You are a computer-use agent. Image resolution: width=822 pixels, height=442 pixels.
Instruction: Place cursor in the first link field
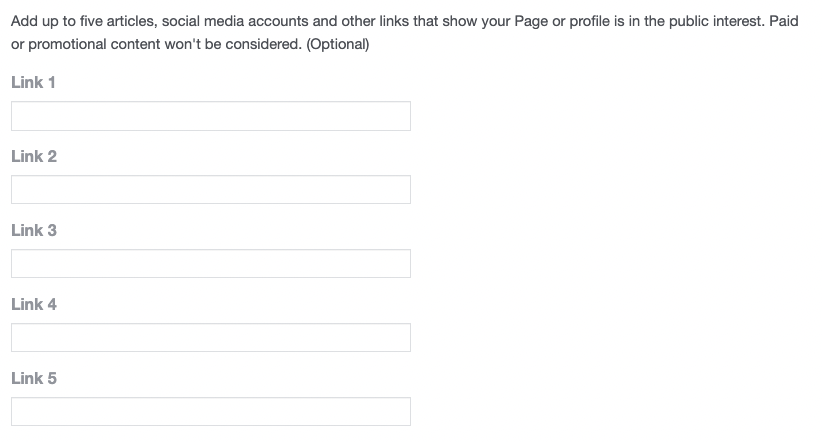coord(211,116)
